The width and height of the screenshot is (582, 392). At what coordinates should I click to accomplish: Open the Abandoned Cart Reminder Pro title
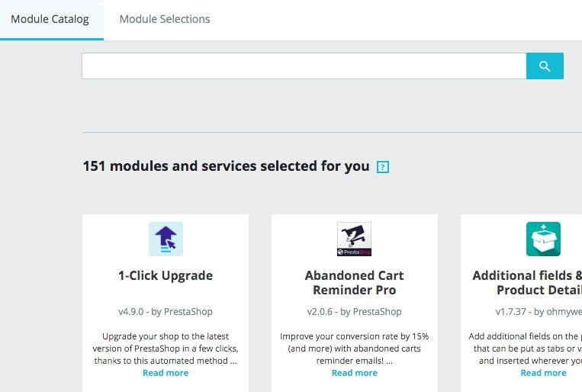tap(354, 282)
